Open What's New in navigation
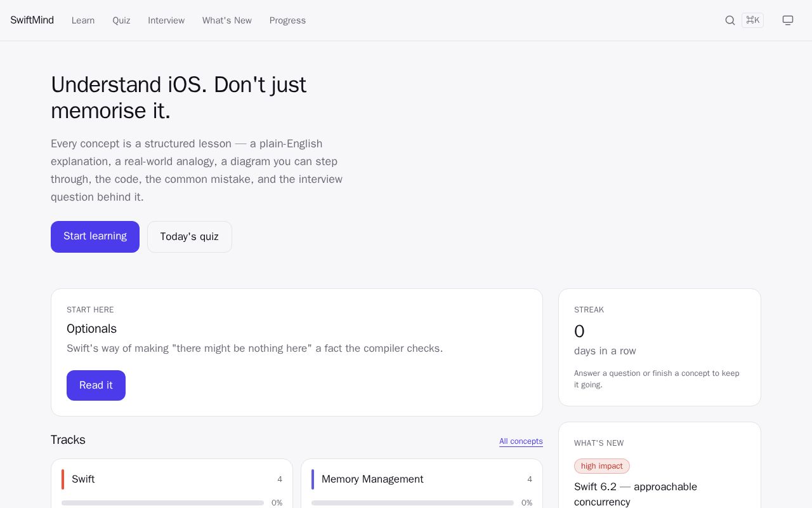 (x=227, y=20)
